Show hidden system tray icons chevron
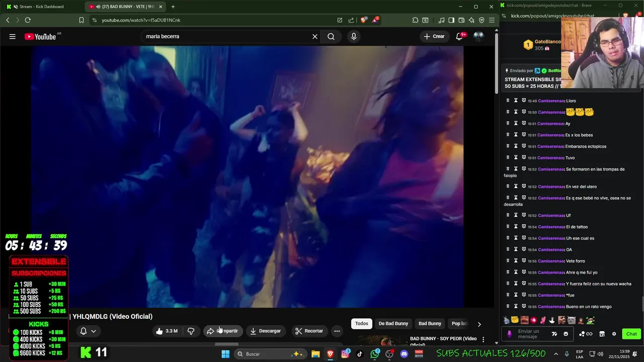 [556, 354]
